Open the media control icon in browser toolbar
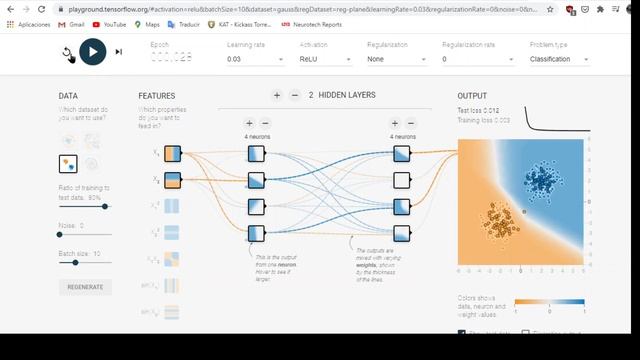This screenshot has height=360, width=640. pos(616,9)
